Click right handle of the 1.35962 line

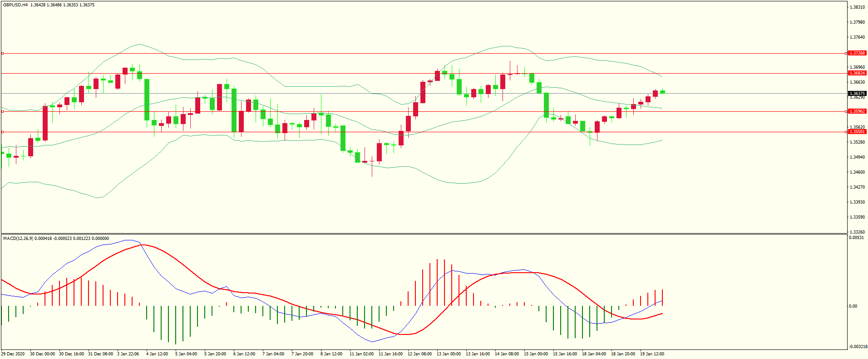click(x=846, y=111)
